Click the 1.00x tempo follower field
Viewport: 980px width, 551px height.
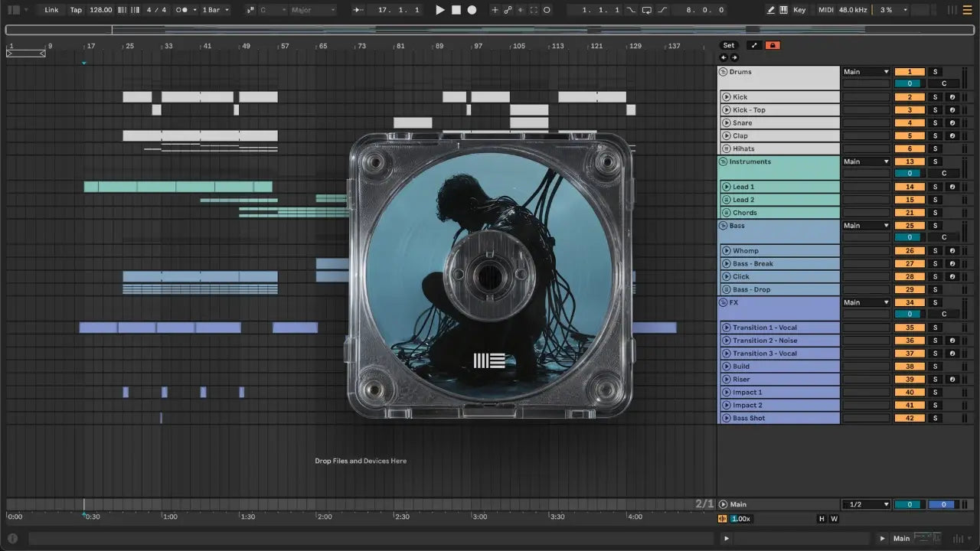[x=741, y=519]
